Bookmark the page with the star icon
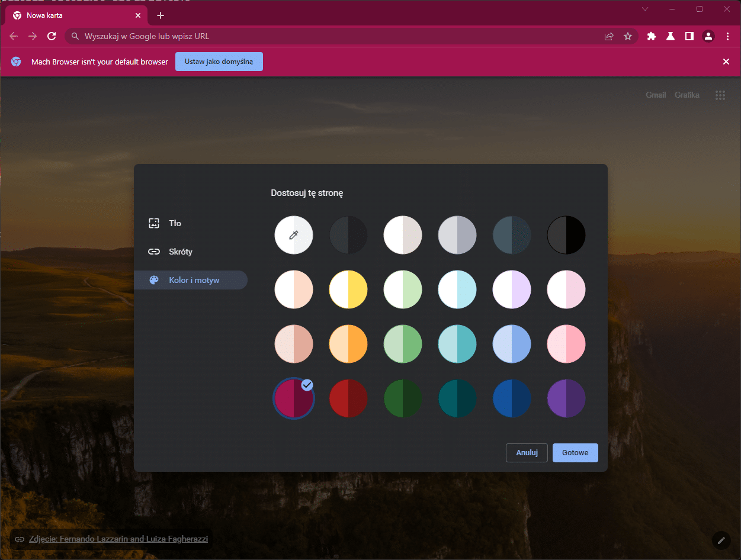The width and height of the screenshot is (741, 560). 627,36
